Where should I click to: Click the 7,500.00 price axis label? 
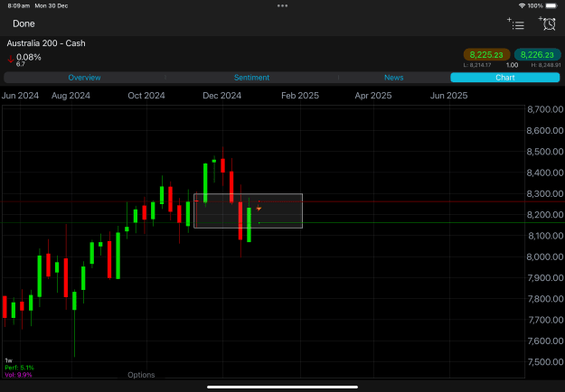click(x=545, y=362)
